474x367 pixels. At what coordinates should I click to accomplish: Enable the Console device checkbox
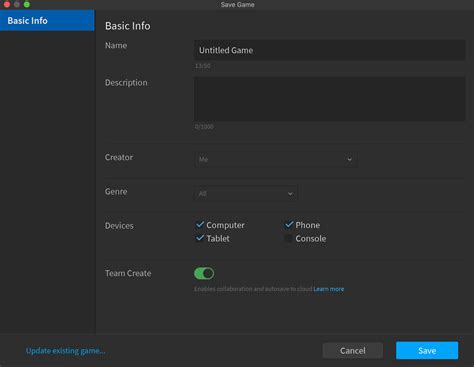coord(288,238)
